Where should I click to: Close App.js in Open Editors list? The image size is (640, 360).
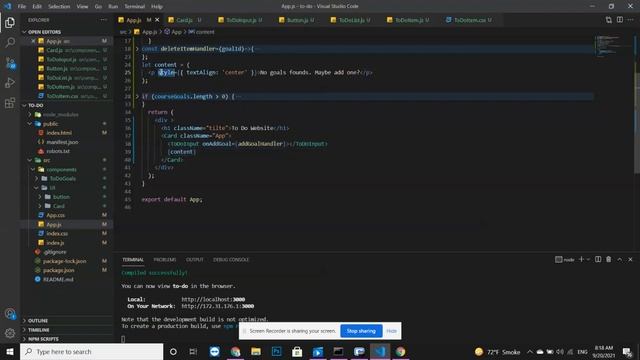click(33, 41)
